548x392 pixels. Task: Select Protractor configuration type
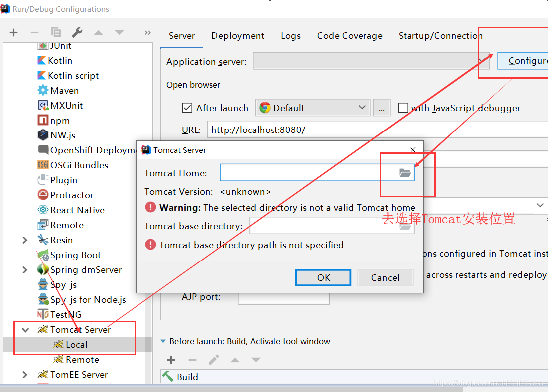[65, 195]
